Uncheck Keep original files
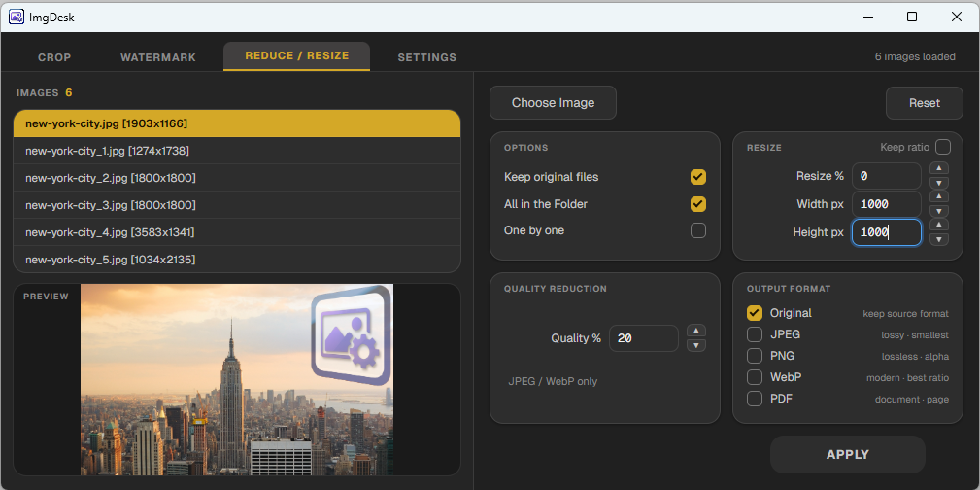Image resolution: width=980 pixels, height=490 pixels. pyautogui.click(x=698, y=177)
